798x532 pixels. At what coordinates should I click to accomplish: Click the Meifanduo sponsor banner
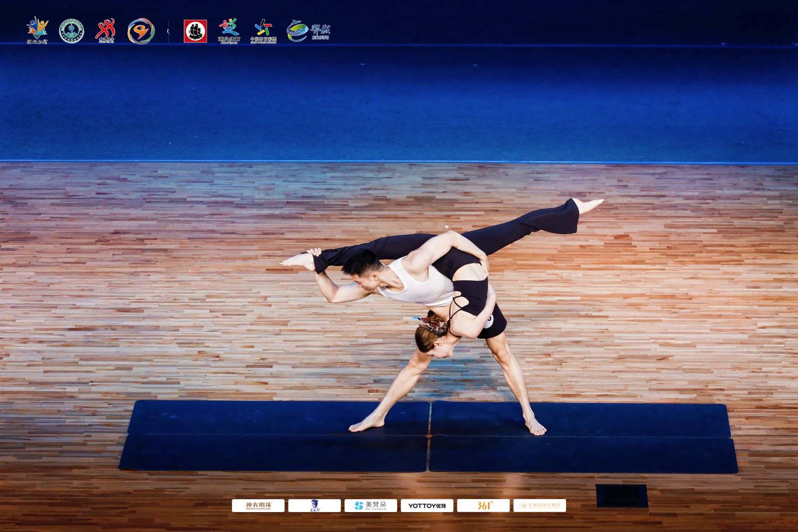371,506
